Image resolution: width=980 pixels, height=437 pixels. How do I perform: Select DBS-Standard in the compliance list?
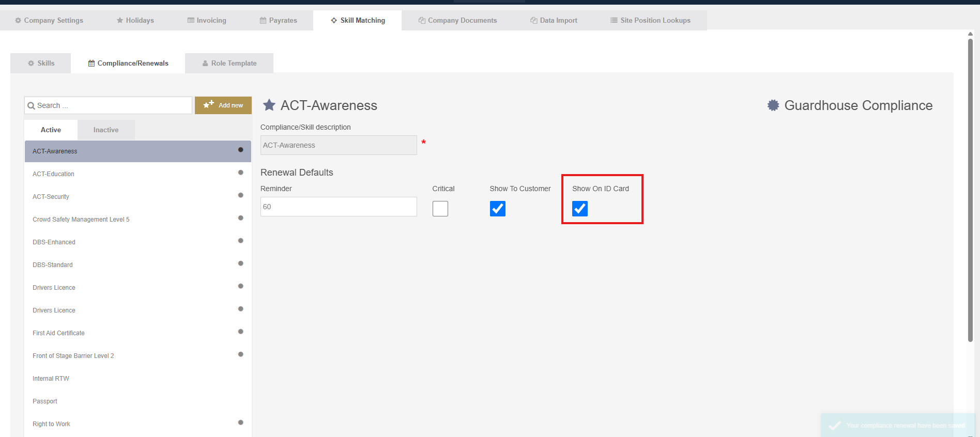[x=53, y=265]
